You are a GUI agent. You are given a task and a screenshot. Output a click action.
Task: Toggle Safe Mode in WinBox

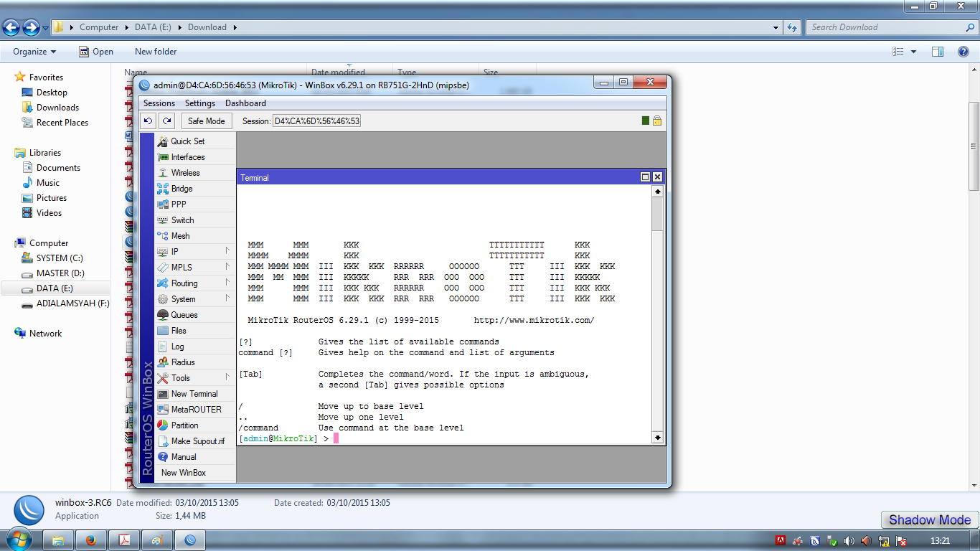tap(206, 121)
